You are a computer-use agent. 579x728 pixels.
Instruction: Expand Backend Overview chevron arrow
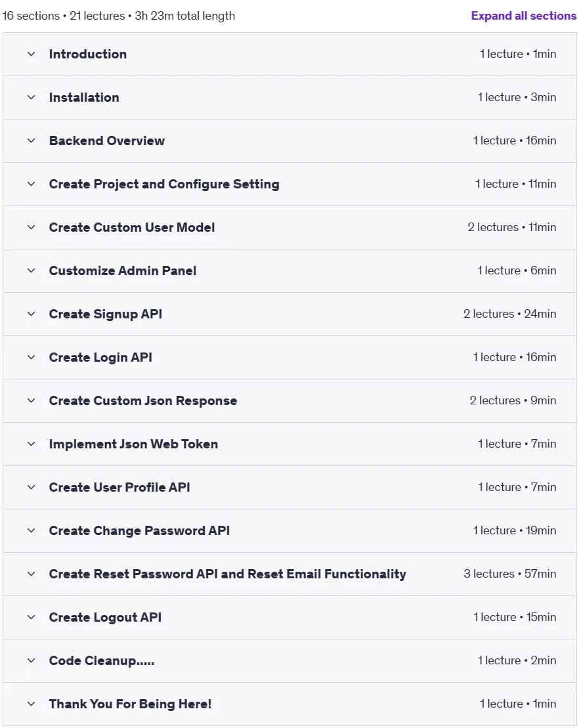(x=31, y=140)
